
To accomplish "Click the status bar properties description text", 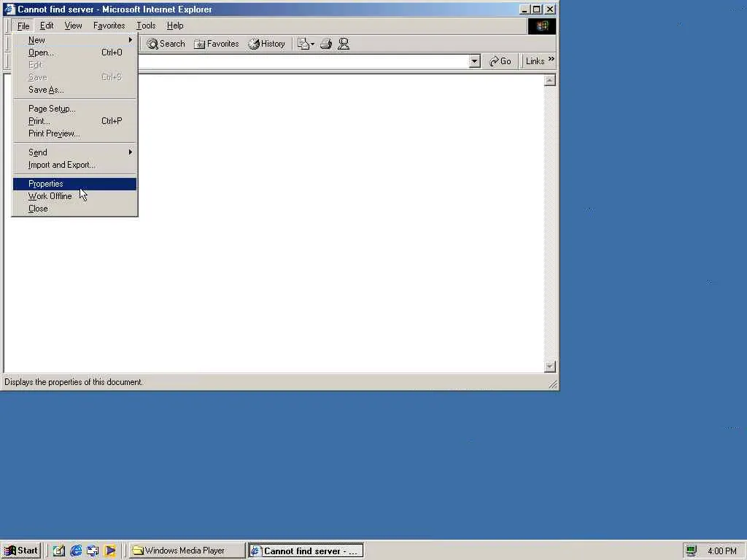I will (74, 382).
